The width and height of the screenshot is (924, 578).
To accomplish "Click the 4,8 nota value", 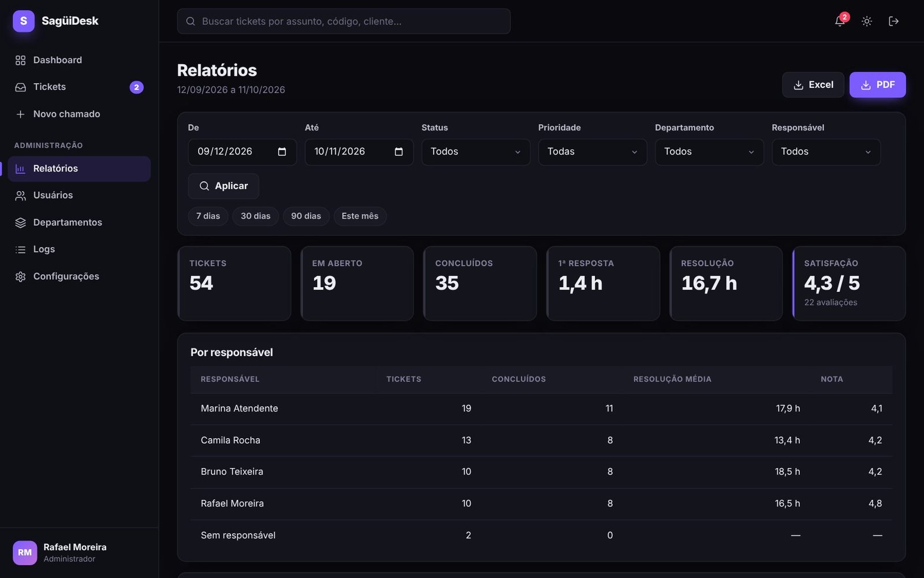I will click(875, 503).
